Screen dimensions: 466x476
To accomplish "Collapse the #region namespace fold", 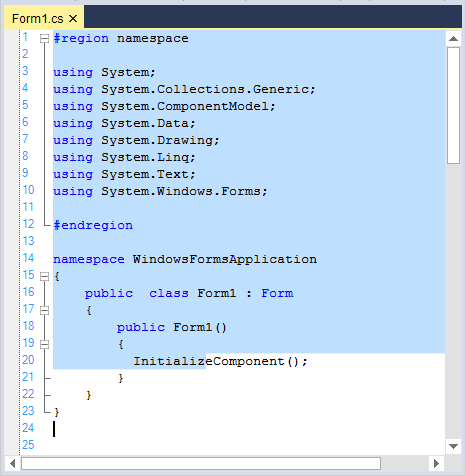I will tap(44, 39).
